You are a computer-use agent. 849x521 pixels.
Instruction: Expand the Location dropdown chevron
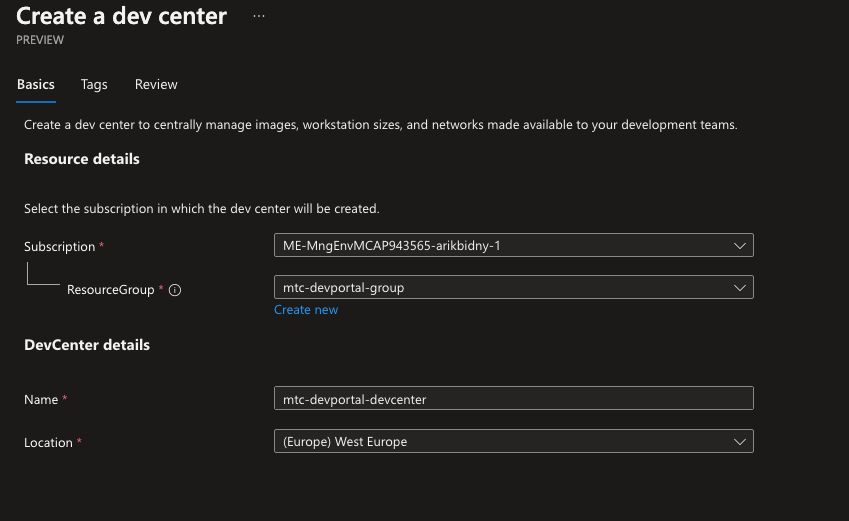739,442
